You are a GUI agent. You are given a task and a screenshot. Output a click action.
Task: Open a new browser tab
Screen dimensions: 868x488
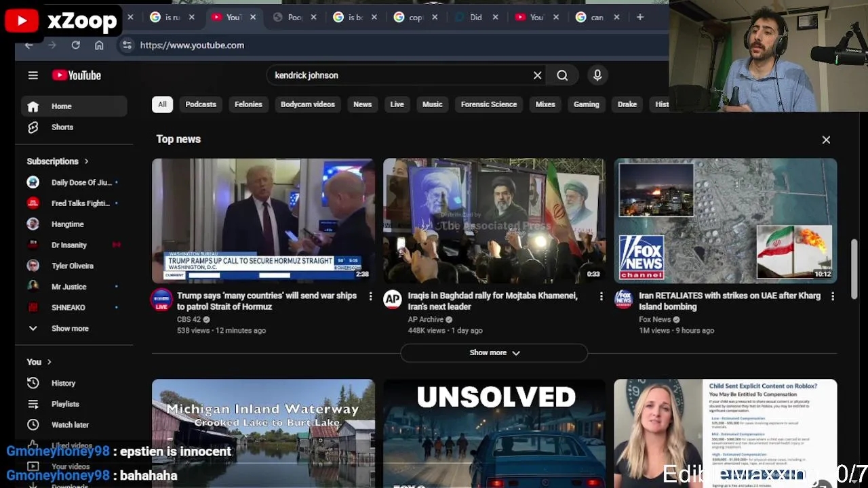639,17
